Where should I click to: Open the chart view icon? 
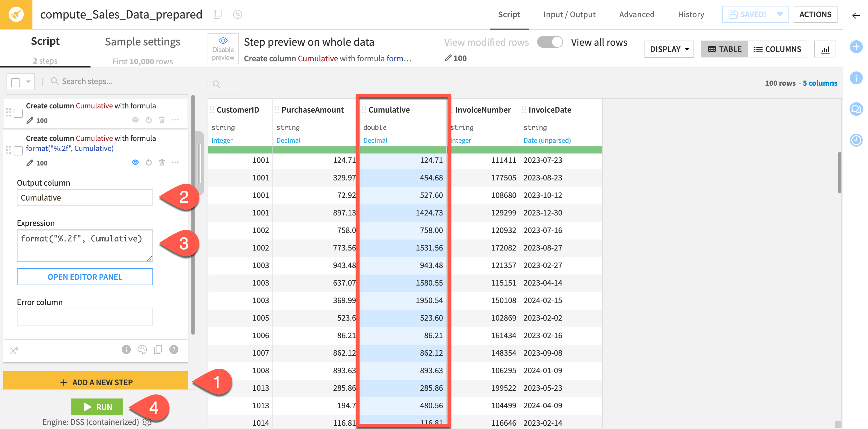(x=825, y=49)
